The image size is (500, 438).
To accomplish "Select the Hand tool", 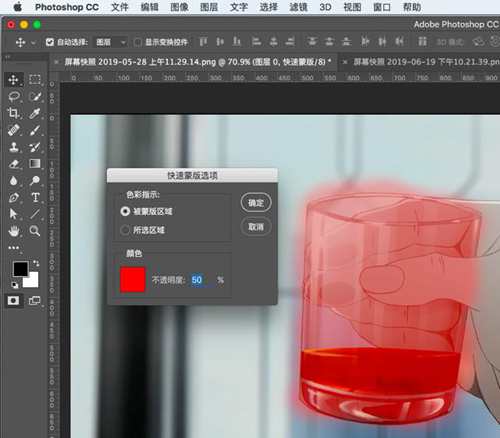I will (13, 231).
